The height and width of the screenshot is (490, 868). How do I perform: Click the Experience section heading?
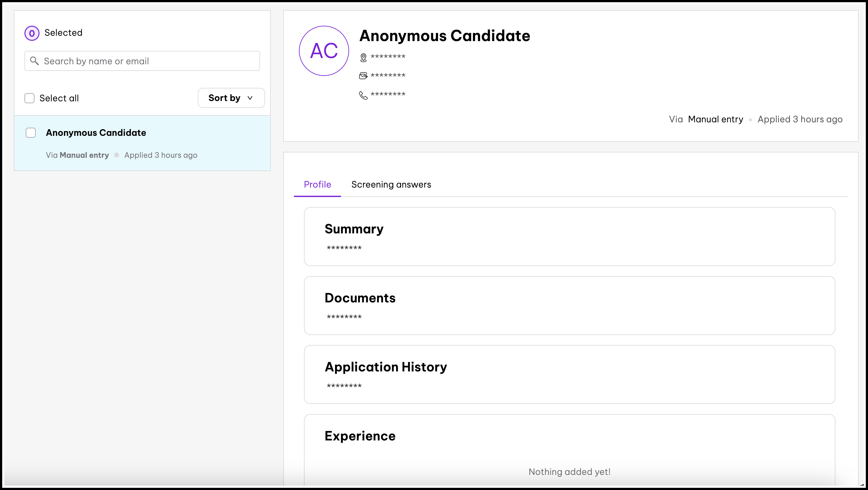[359, 436]
